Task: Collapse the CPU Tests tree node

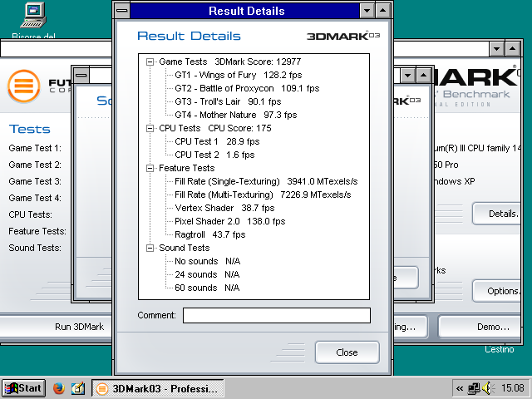Action: (x=150, y=128)
